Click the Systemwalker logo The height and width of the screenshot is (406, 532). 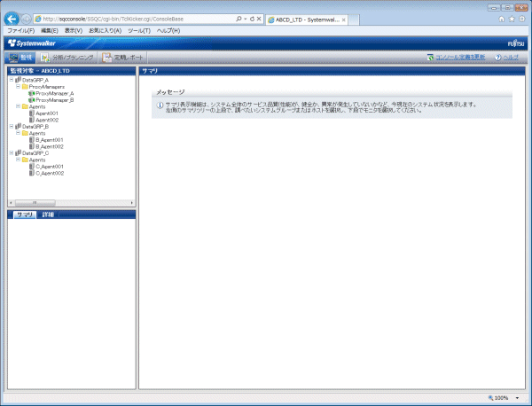(x=32, y=43)
